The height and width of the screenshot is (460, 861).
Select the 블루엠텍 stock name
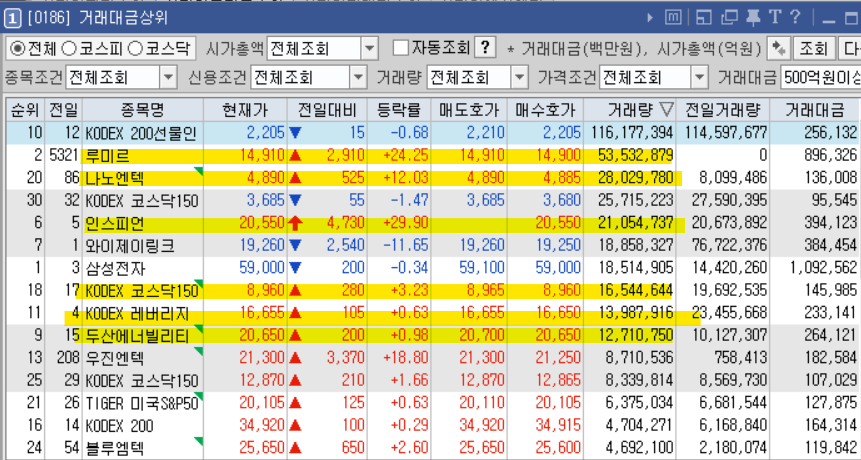115,448
